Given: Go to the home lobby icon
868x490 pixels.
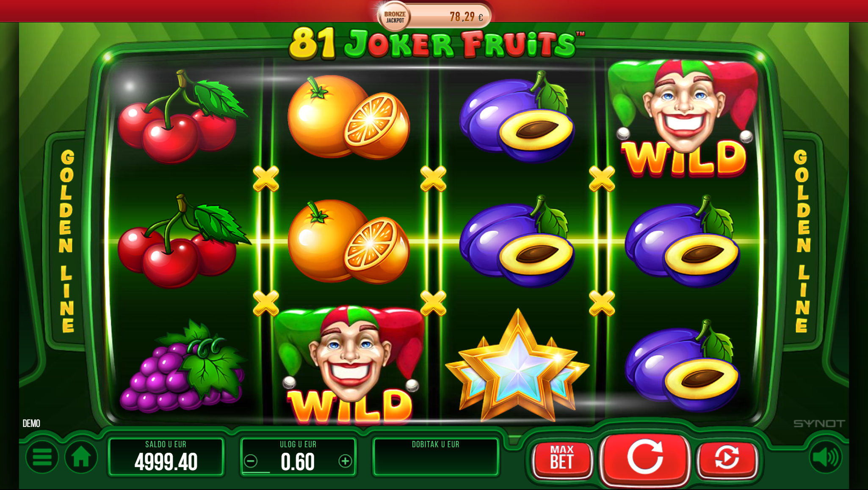Looking at the screenshot, I should [81, 457].
